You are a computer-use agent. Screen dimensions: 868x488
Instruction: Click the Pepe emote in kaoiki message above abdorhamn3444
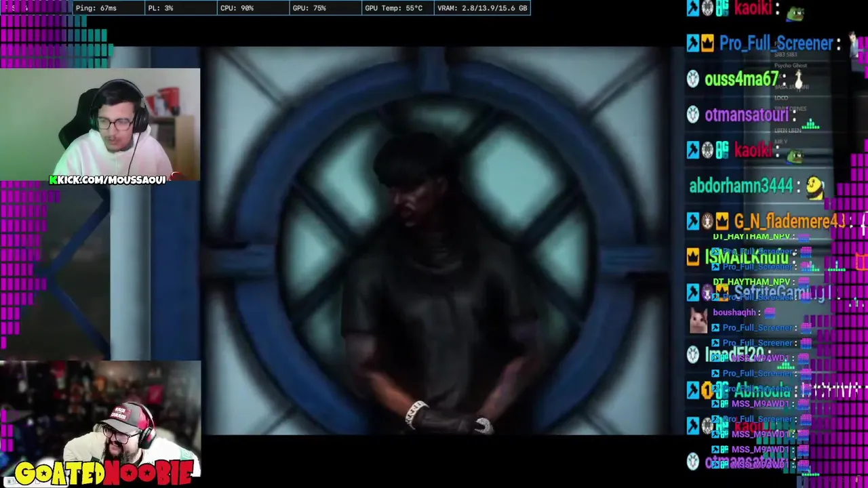click(x=795, y=157)
